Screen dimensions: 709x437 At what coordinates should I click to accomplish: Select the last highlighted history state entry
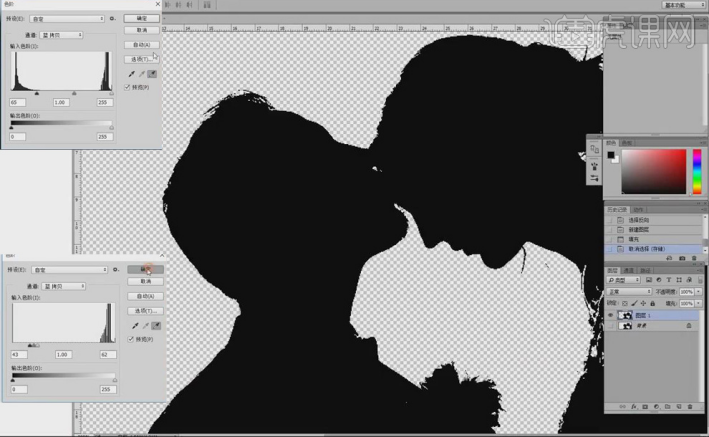(x=650, y=249)
